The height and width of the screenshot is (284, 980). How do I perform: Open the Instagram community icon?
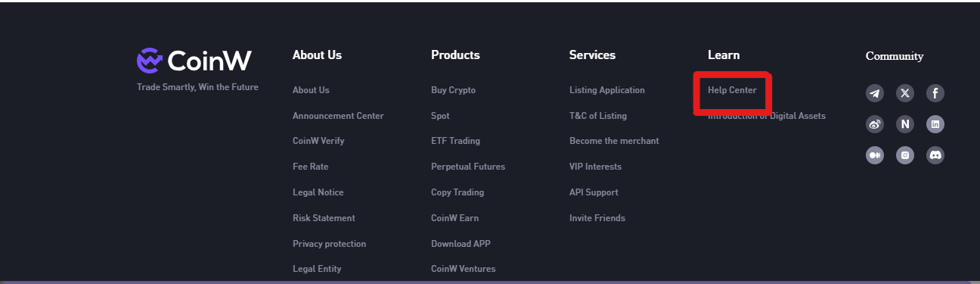tap(905, 155)
